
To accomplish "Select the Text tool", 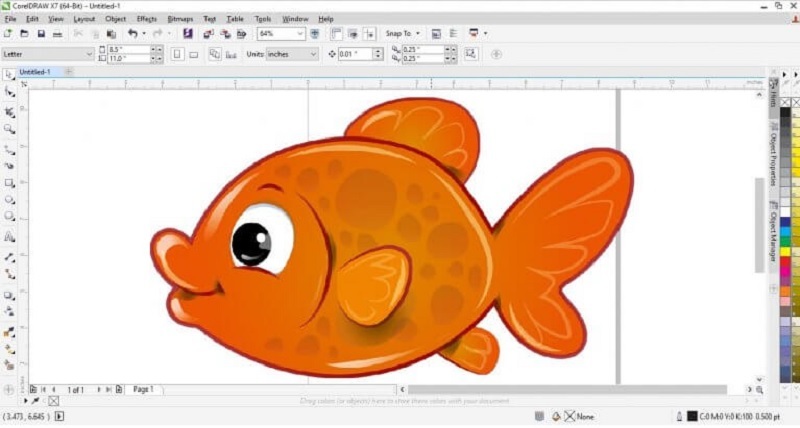I will click(9, 237).
